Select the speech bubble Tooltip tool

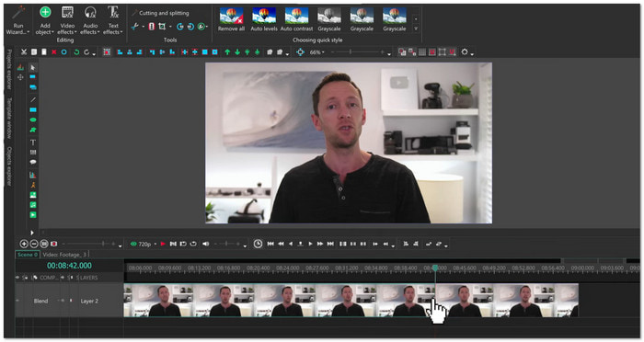point(33,162)
